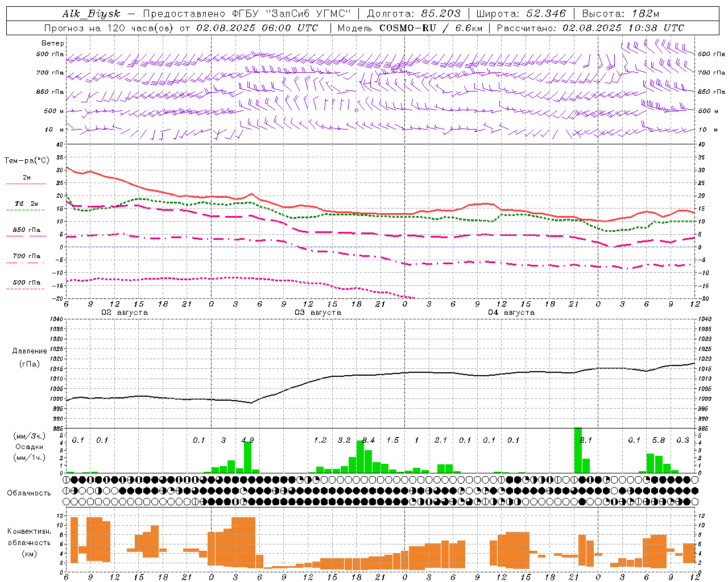Click the solid red legend line under '2м'
Image resolution: width=728 pixels, height=582 pixels.
[26, 184]
